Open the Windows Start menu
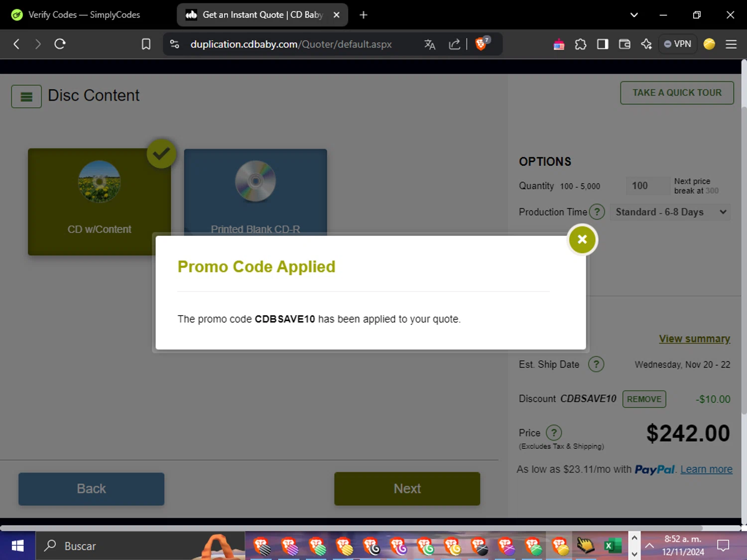The width and height of the screenshot is (747, 560). [x=17, y=546]
